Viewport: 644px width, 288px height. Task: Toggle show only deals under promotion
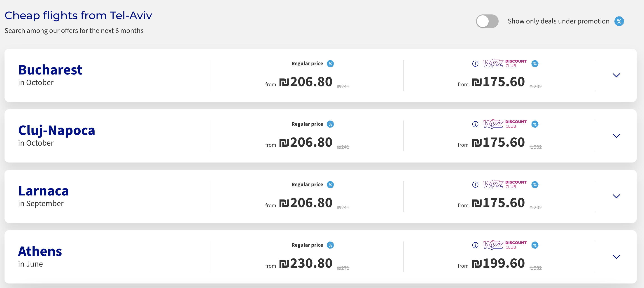pyautogui.click(x=487, y=21)
